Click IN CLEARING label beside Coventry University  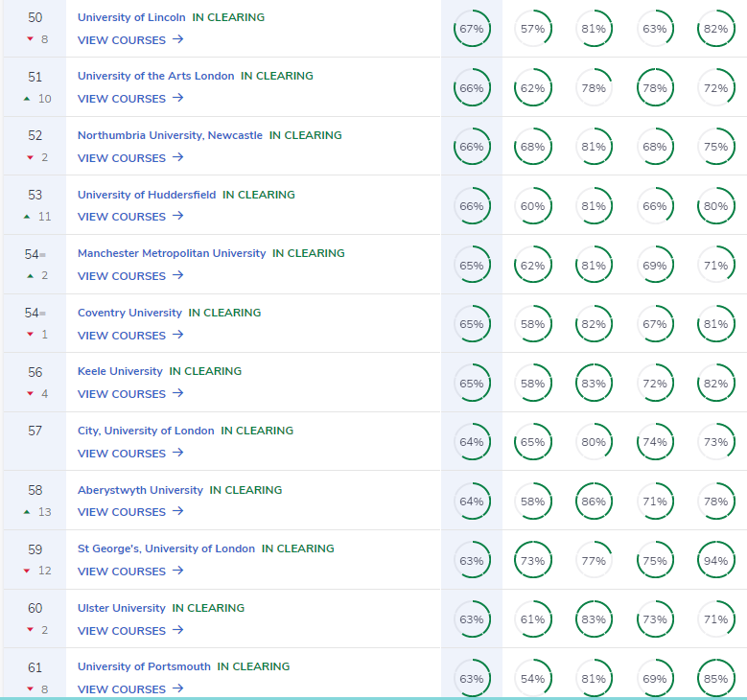pos(224,313)
